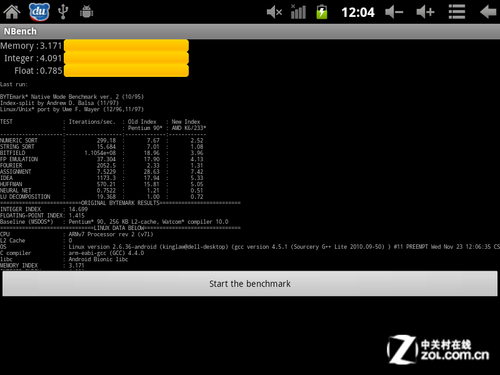Click the INTEGER INDEX 14.699 line
The image size is (500, 375).
coord(44,209)
